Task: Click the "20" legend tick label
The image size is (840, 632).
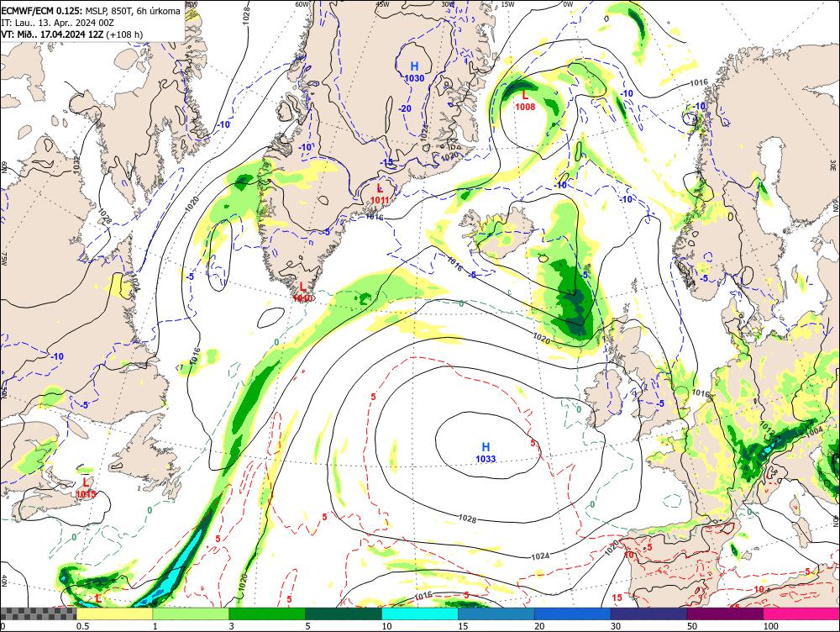Action: click(x=539, y=626)
